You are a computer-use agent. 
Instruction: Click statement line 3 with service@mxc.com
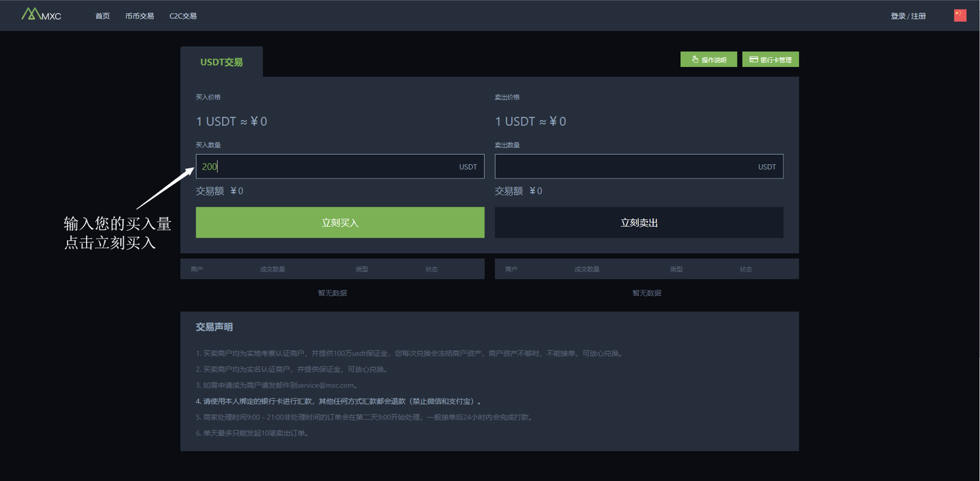pyautogui.click(x=277, y=385)
